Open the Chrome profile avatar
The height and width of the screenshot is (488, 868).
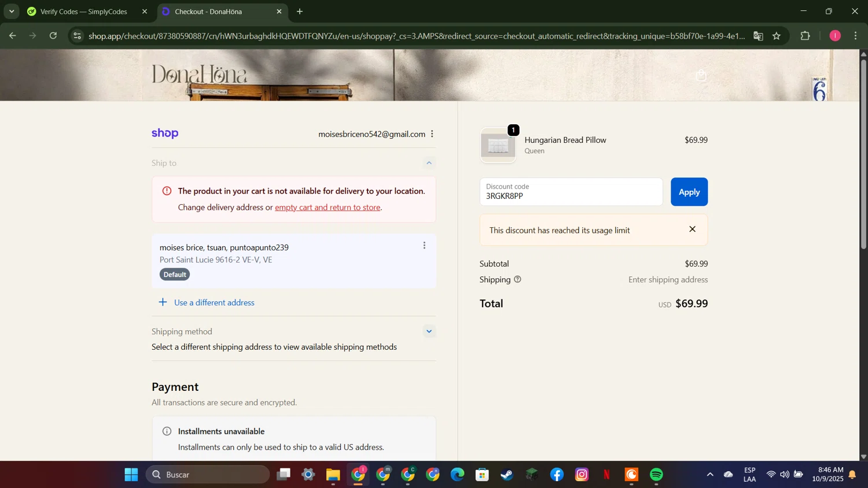pyautogui.click(x=835, y=36)
